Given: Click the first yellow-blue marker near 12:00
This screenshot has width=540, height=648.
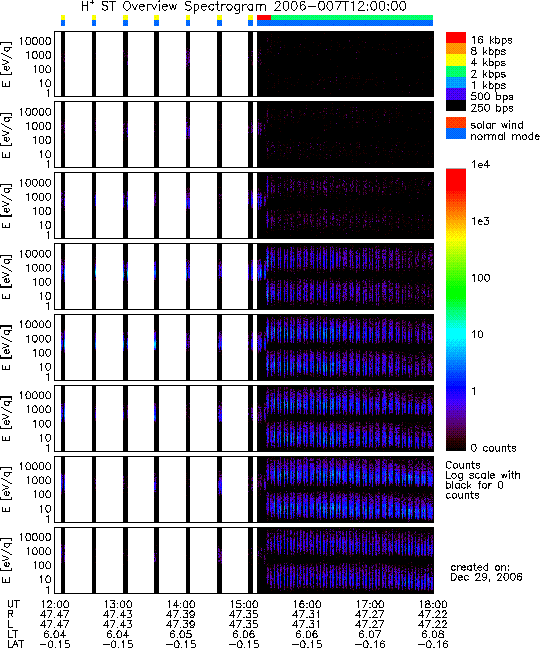Looking at the screenshot, I should pyautogui.click(x=63, y=20).
